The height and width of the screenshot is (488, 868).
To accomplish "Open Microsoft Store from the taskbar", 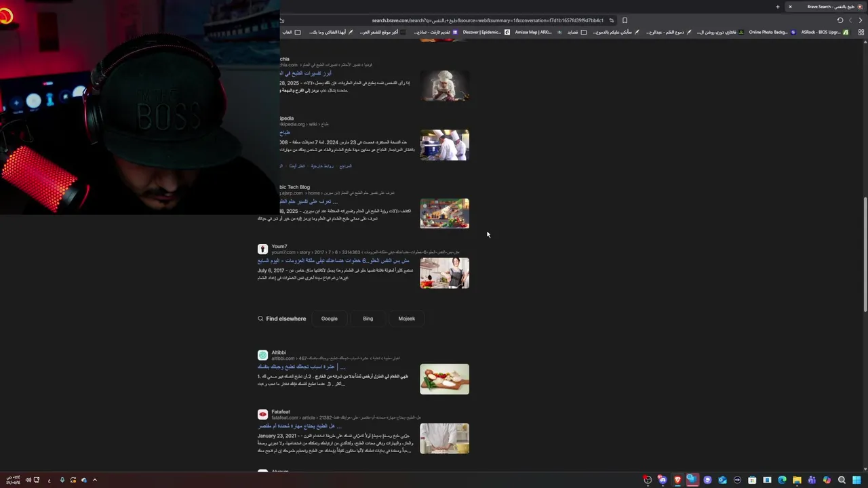I will pyautogui.click(x=752, y=480).
